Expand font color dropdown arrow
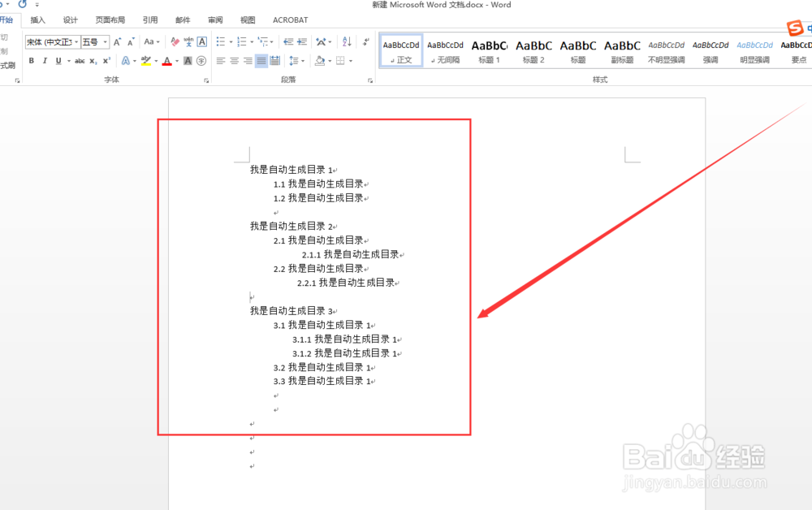This screenshot has width=812, height=510. [177, 61]
